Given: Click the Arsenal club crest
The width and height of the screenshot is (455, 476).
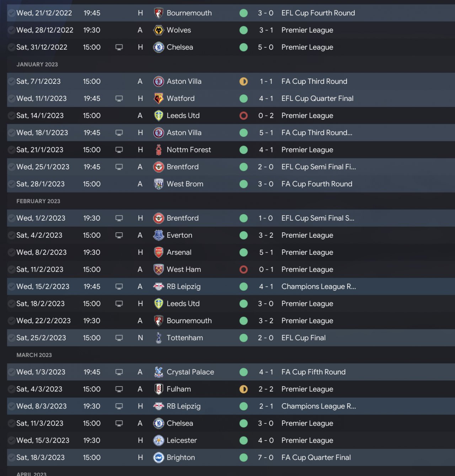Looking at the screenshot, I should [x=159, y=253].
